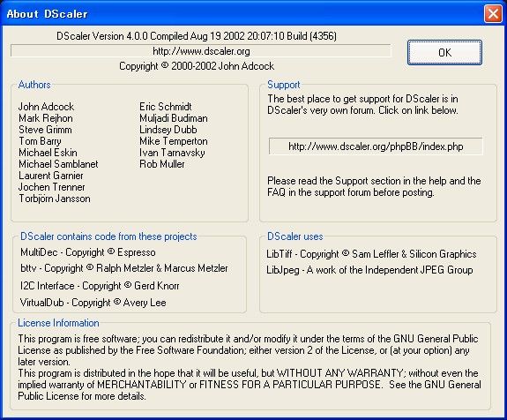Click the LibJpeg Independent JPEG Group line
Viewport: 507px width, 420px height.
coord(369,270)
